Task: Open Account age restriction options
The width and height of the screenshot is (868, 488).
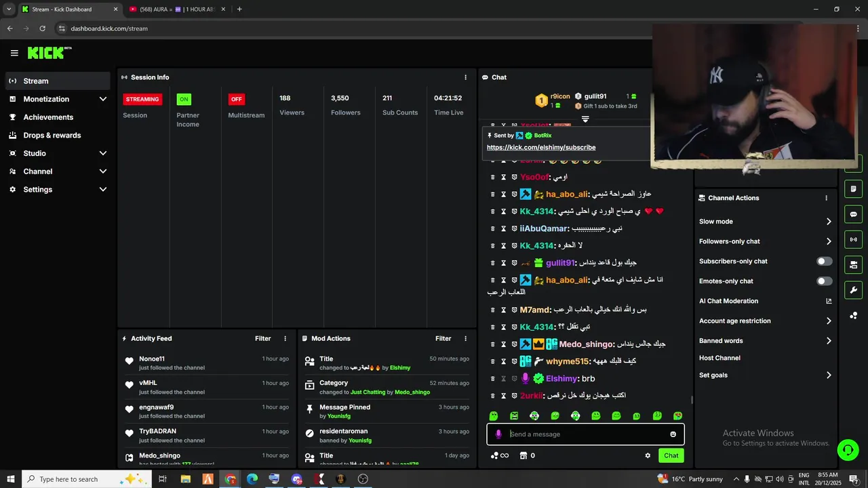Action: click(x=766, y=321)
